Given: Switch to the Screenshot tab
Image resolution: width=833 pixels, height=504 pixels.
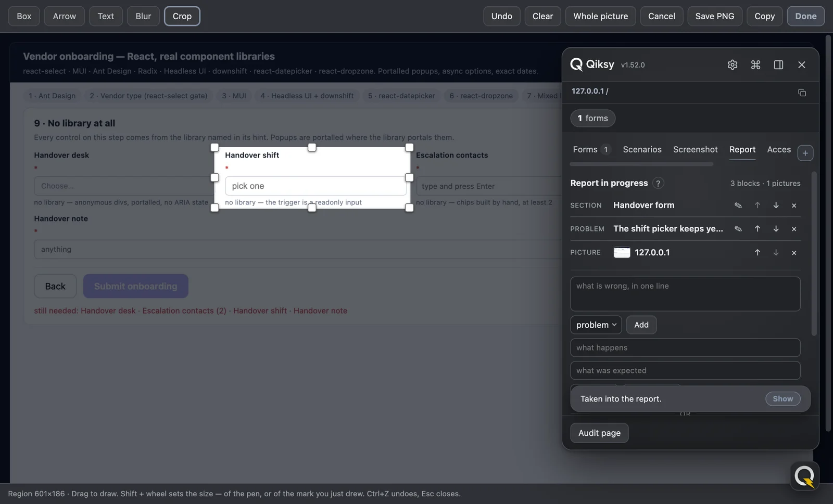Looking at the screenshot, I should point(695,149).
